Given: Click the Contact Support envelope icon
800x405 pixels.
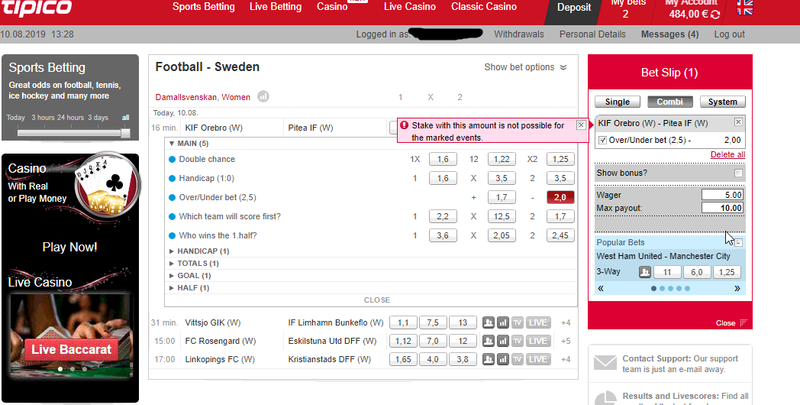Looking at the screenshot, I should [x=606, y=363].
